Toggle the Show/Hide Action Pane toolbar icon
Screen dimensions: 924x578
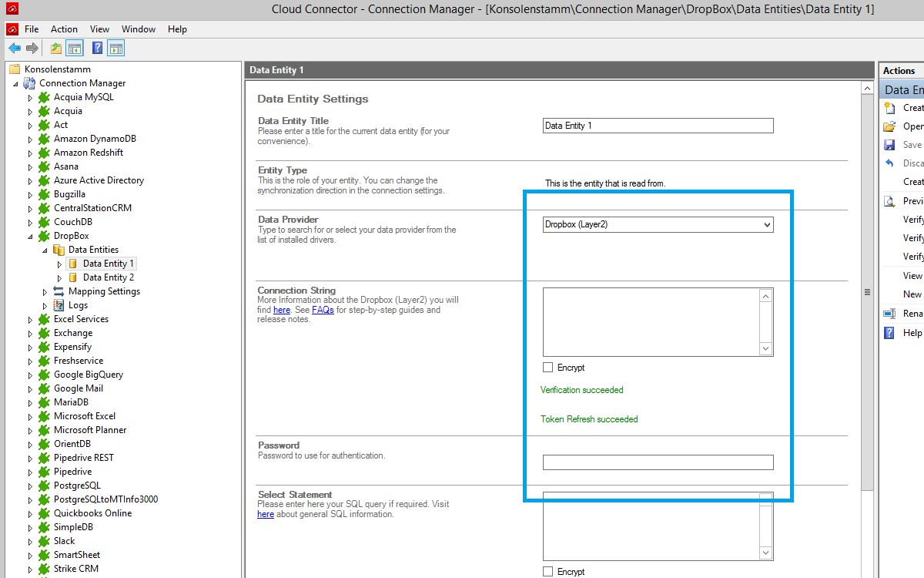pyautogui.click(x=116, y=49)
